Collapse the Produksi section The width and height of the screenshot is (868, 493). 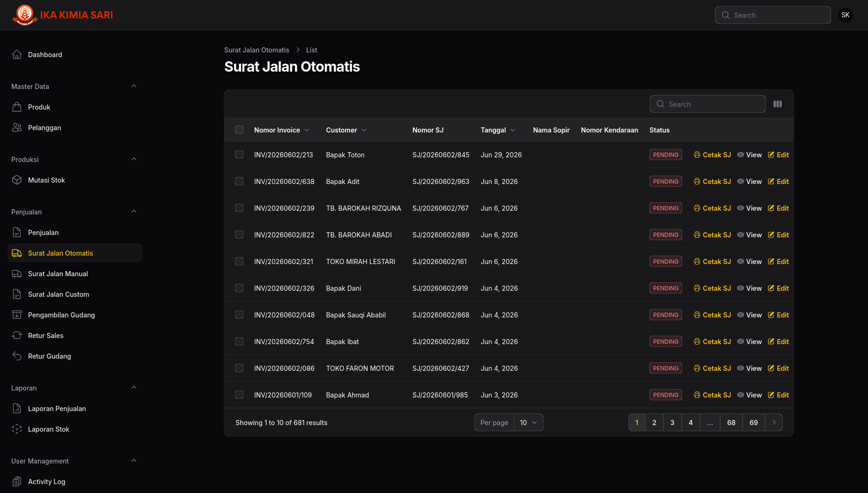coord(134,159)
